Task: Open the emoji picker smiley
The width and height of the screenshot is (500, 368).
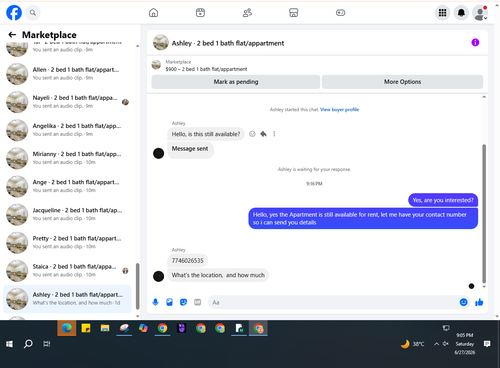Action: (x=463, y=302)
